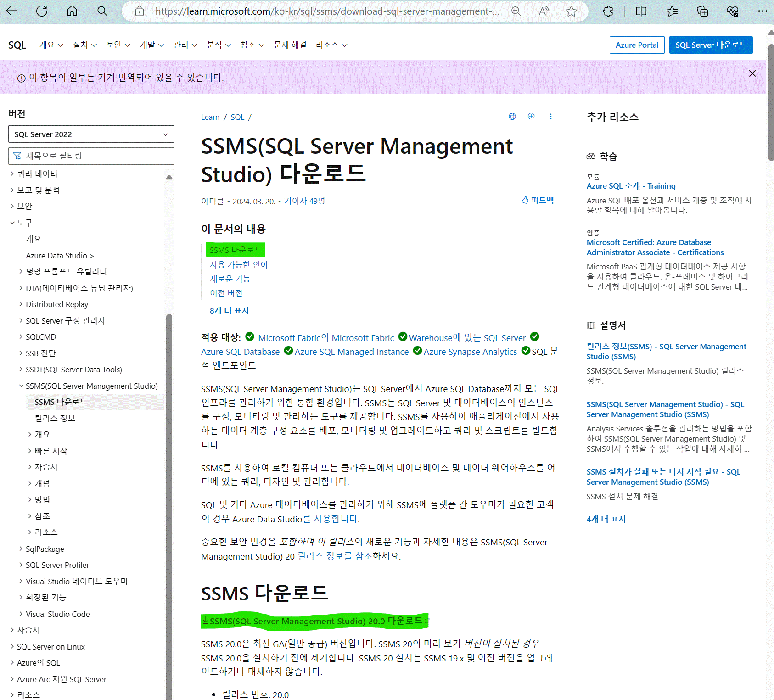
Task: Activate read aloud icon
Action: pos(544,11)
